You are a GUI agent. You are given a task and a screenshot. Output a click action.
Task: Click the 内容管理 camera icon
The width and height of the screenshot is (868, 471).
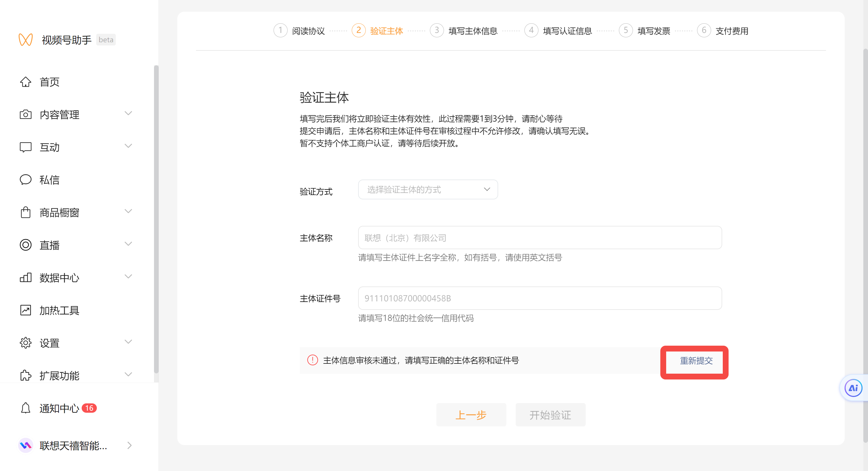coord(25,115)
